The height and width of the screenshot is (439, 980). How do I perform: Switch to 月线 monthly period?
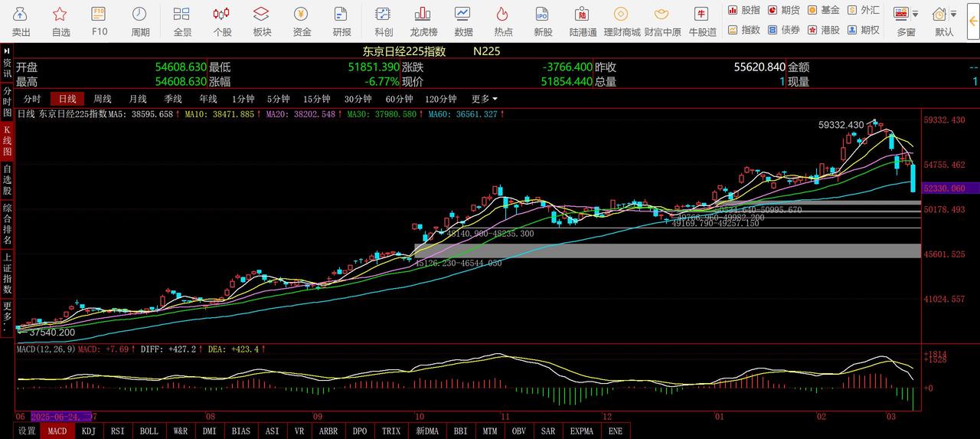(138, 99)
